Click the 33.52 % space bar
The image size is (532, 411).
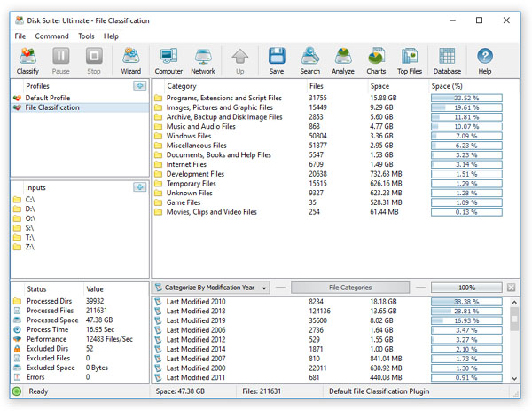coord(466,99)
